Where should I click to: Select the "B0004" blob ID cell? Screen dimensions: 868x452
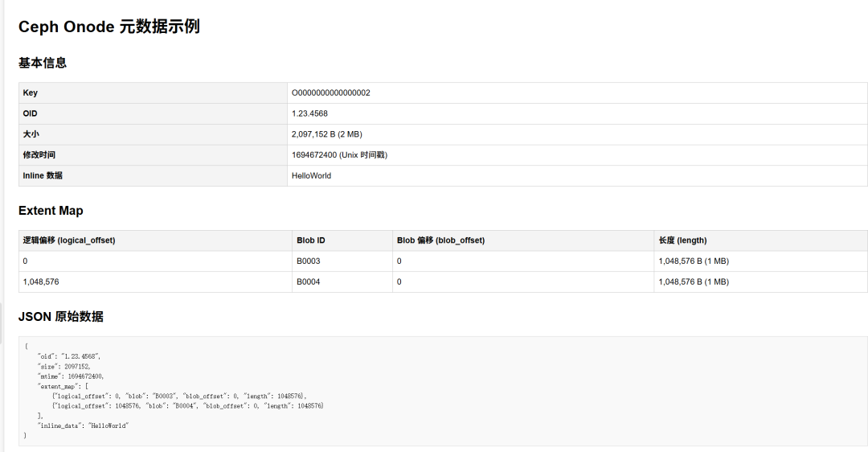click(x=342, y=282)
